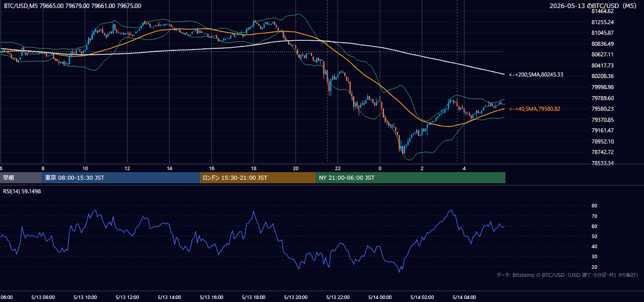Click price axis label 78742.72
Viewport: 644px width, 302px height.
click(602, 152)
